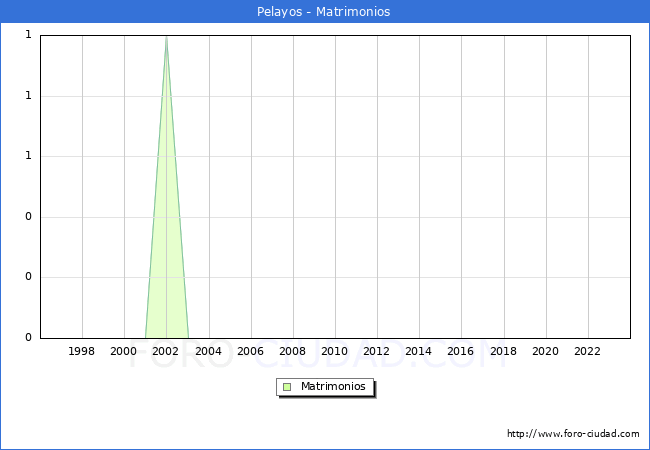Open the www.foro-ciudad.com link
Viewport: 650px width, 450px height.
coord(573,434)
